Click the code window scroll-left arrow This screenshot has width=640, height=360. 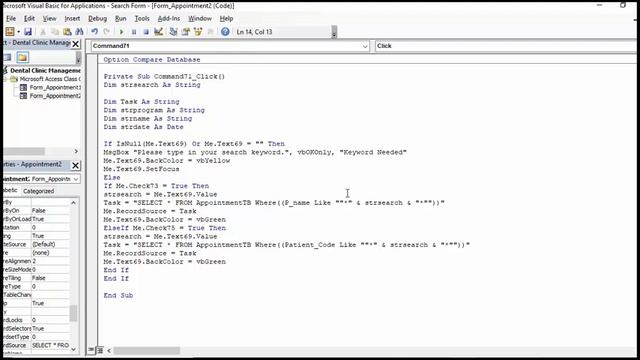[109, 351]
